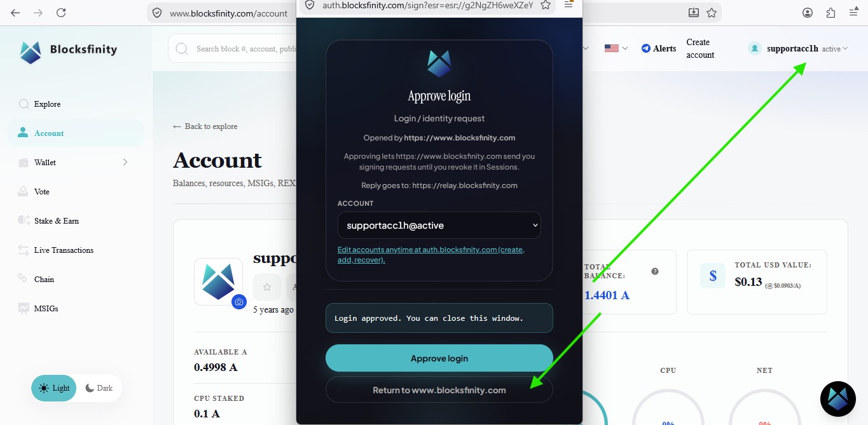Screen dimensions: 868x425
Task: Open the browser profile account icon
Action: click(808, 13)
